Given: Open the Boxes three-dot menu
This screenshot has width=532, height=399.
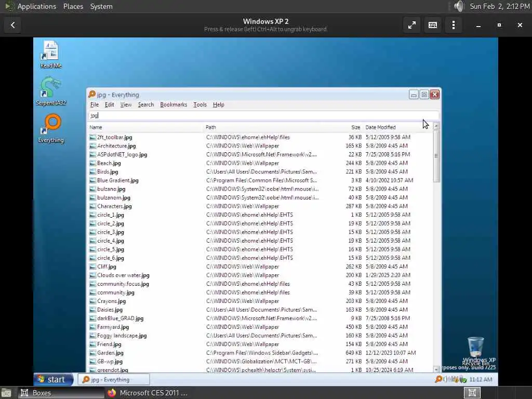Looking at the screenshot, I should (x=454, y=25).
